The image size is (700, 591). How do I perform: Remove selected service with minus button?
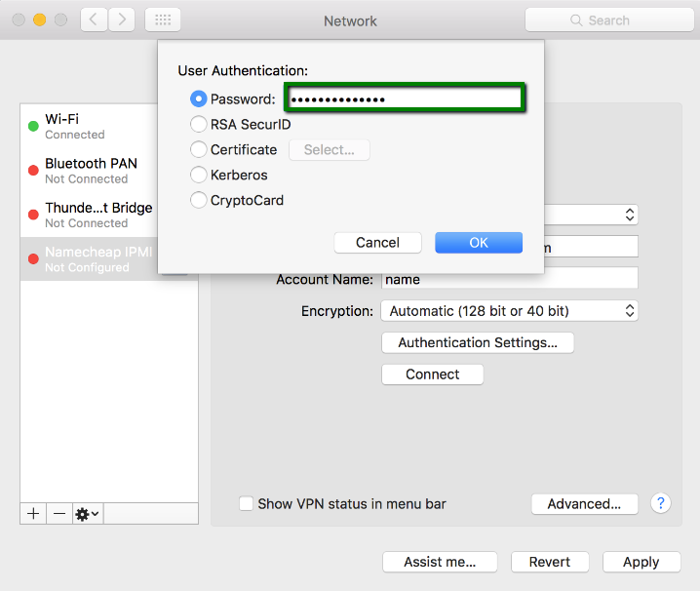(59, 513)
